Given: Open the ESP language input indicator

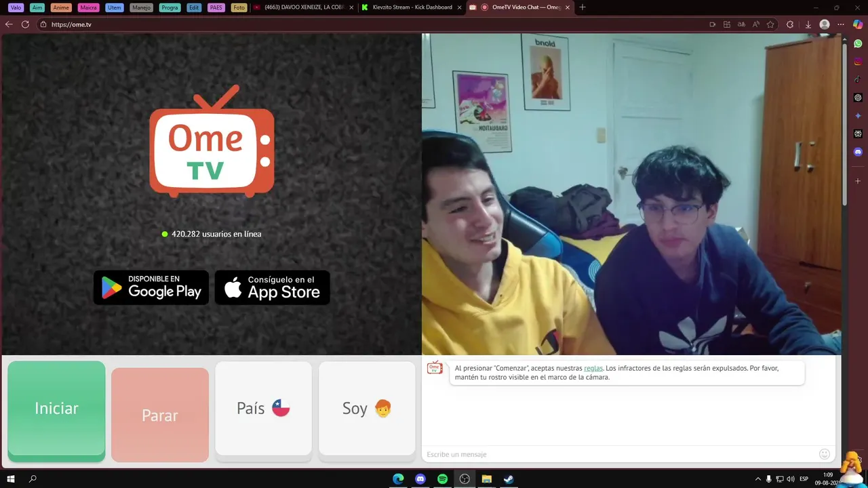Looking at the screenshot, I should (804, 479).
